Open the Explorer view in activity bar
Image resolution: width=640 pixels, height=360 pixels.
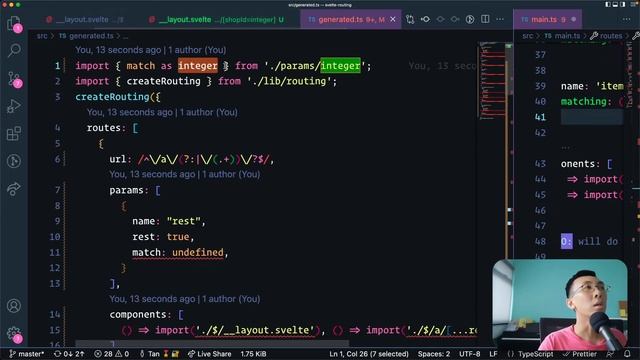click(14, 23)
